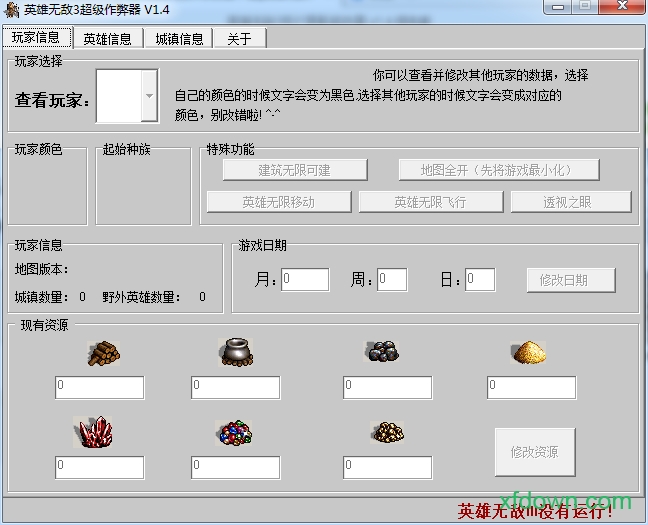
Task: Open the 查看玩家 player dropdown
Action: click(x=149, y=96)
